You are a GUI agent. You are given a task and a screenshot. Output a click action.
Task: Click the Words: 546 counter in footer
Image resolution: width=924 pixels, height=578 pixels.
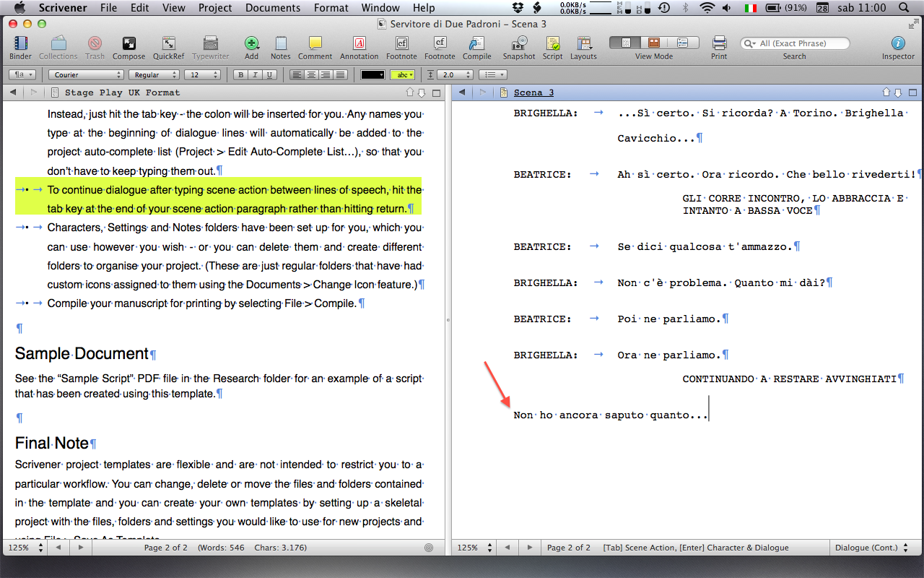(x=221, y=548)
